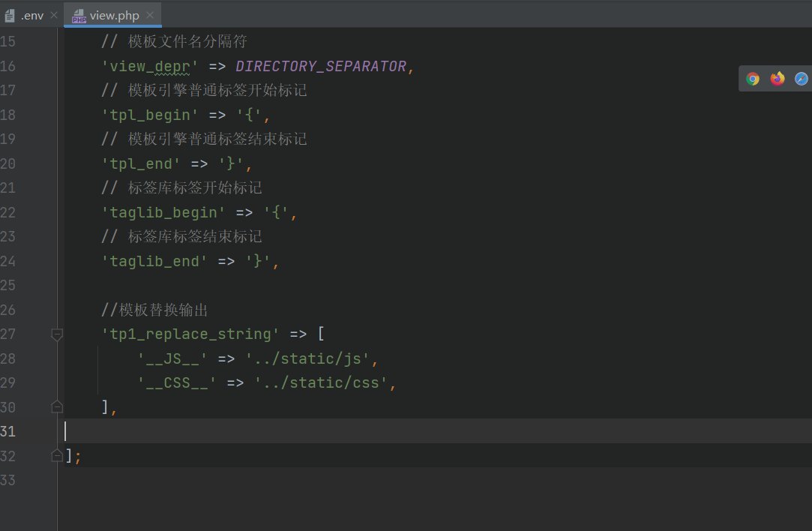This screenshot has width=812, height=531.
Task: Click the '__JS__' array key
Action: (172, 359)
